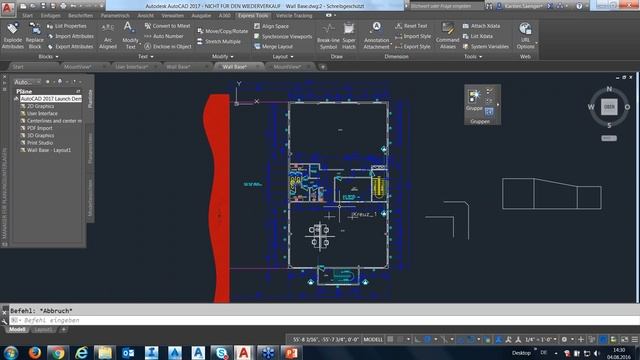640x360 pixels.
Task: Expand the Layout panel
Action: point(283,57)
